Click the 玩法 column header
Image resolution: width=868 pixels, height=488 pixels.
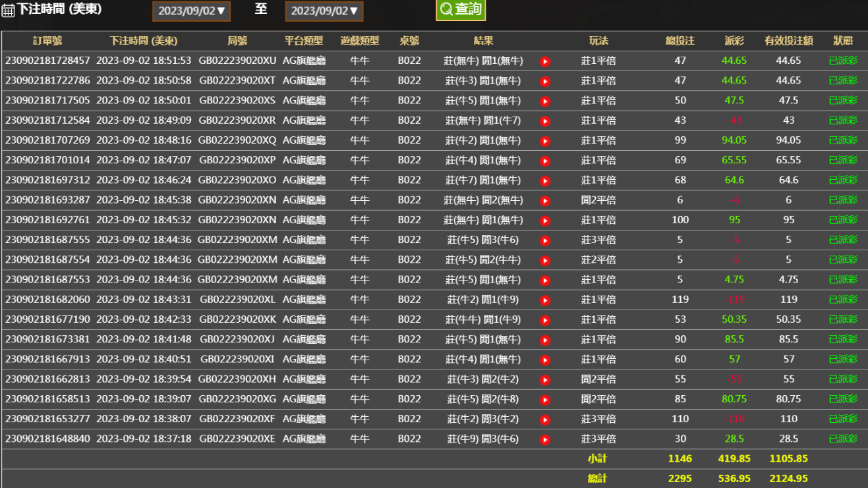click(598, 41)
